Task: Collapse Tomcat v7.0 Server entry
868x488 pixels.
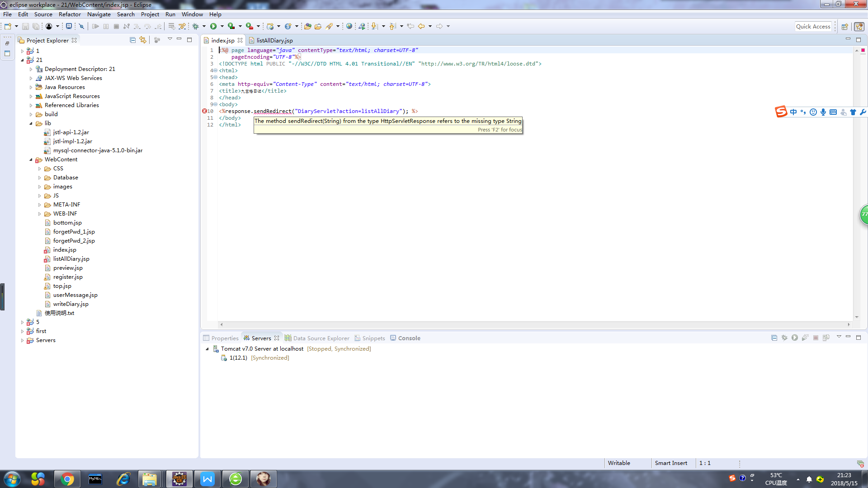Action: [x=207, y=349]
